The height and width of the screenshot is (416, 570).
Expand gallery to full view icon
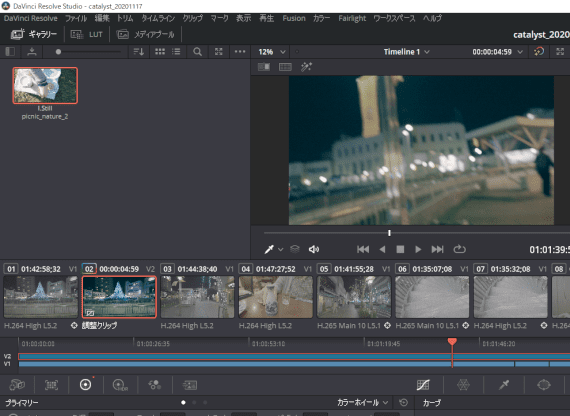coord(218,52)
